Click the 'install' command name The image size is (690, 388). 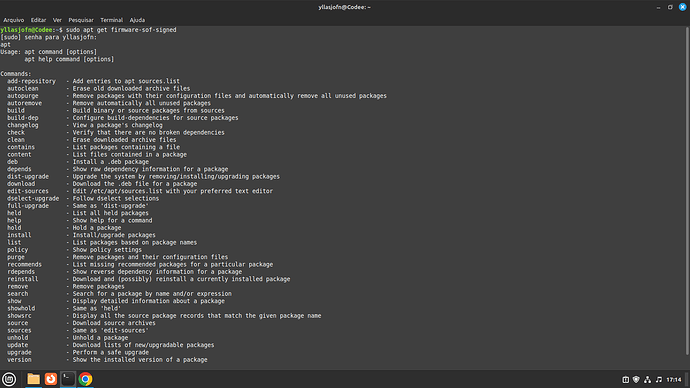tap(19, 235)
